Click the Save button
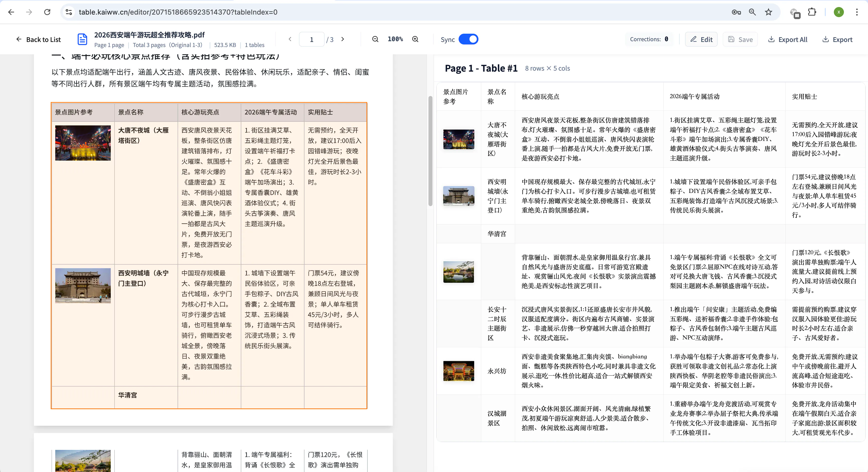The width and height of the screenshot is (868, 472). (x=740, y=39)
